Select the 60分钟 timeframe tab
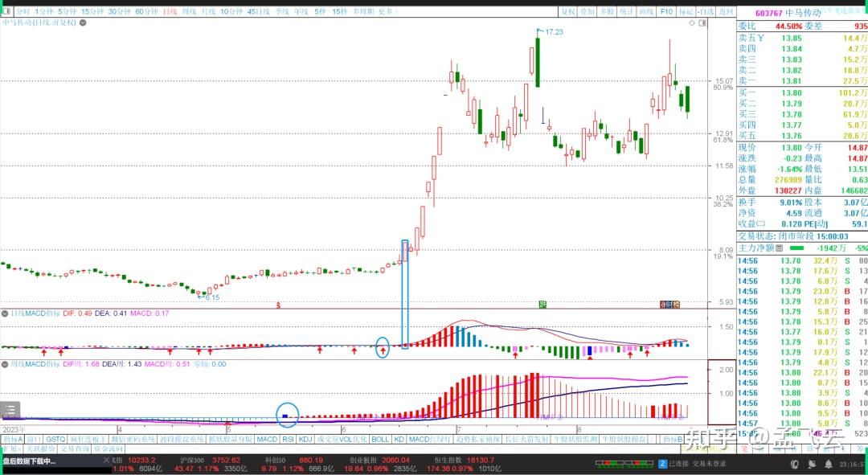Image resolution: width=868 pixels, height=475 pixels. (x=146, y=11)
